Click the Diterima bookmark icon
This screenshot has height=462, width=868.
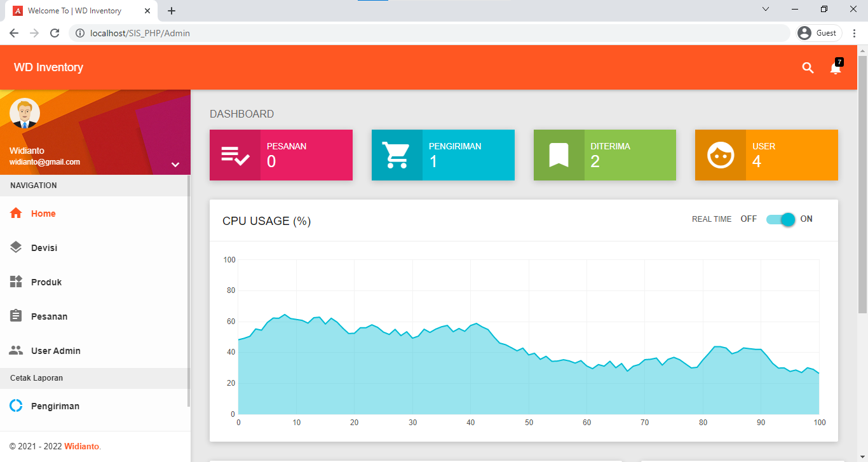coord(559,155)
